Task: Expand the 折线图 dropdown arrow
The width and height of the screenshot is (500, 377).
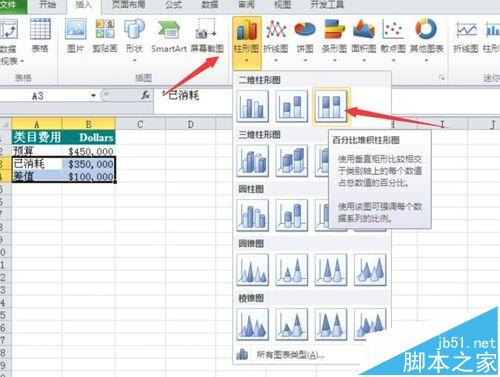Action: [x=276, y=60]
